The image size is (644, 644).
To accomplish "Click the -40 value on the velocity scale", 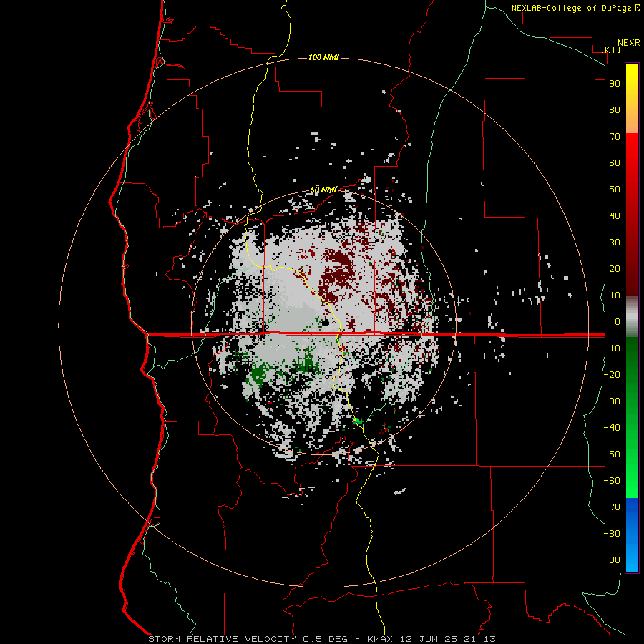I will tap(612, 428).
